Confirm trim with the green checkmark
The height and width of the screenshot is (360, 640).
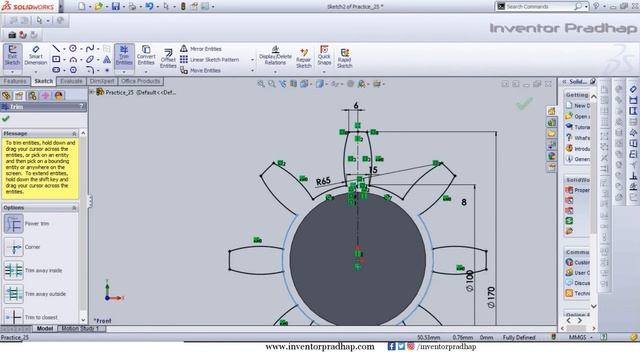click(x=5, y=119)
